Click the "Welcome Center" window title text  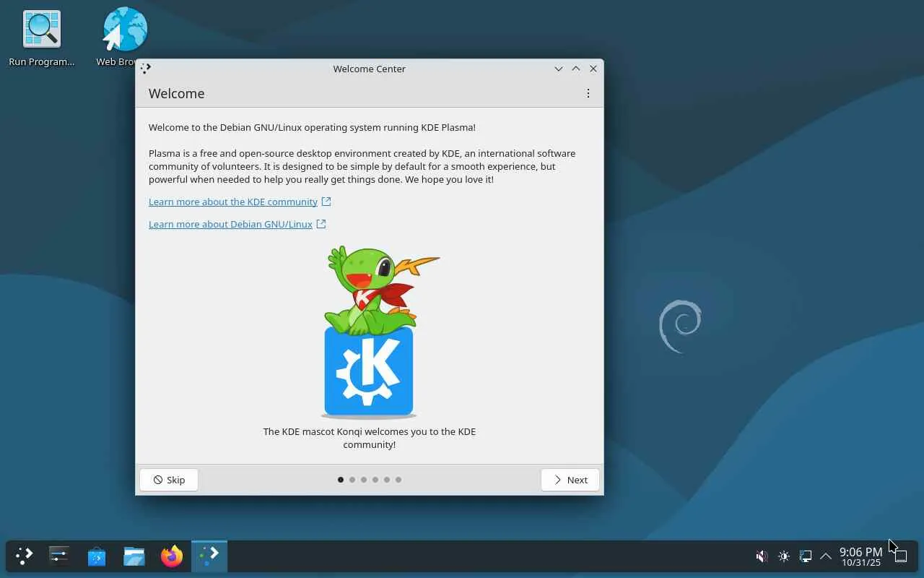370,69
